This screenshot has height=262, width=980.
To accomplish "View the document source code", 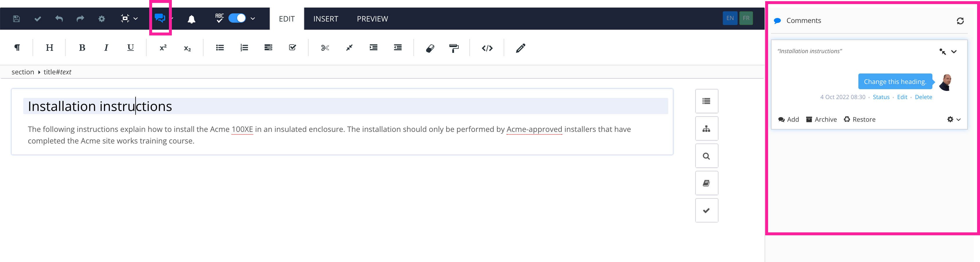I will (x=487, y=48).
